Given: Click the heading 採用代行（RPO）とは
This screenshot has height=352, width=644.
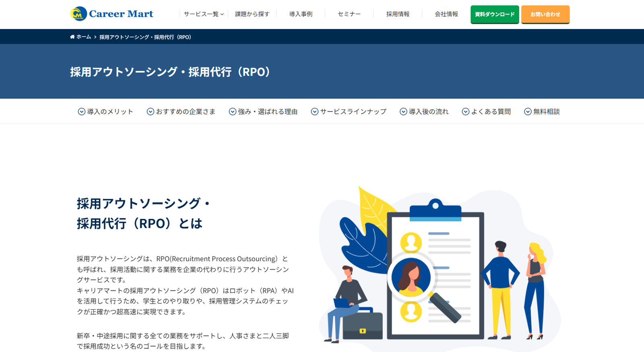Looking at the screenshot, I should click(140, 224).
